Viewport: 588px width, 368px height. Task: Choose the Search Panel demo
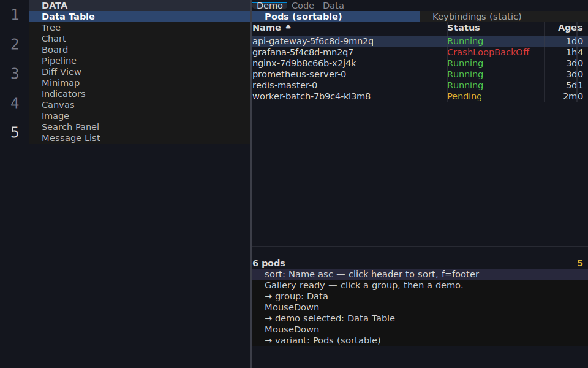pos(140,127)
